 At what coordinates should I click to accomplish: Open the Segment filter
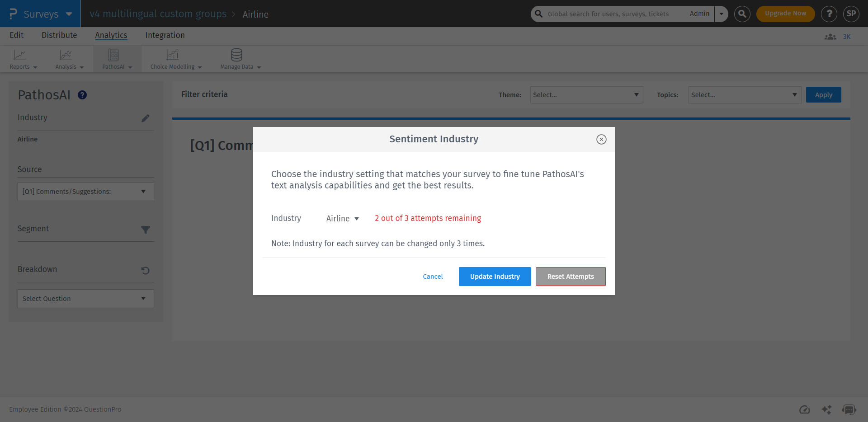pyautogui.click(x=145, y=230)
